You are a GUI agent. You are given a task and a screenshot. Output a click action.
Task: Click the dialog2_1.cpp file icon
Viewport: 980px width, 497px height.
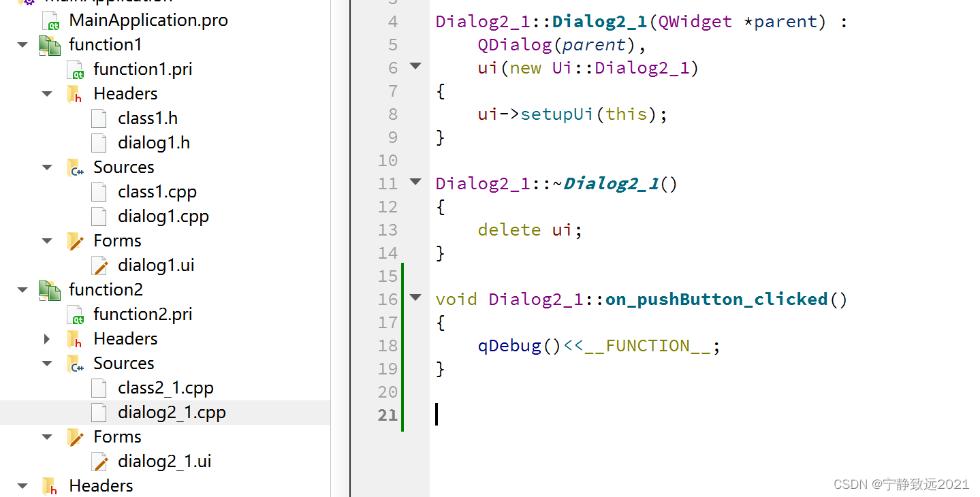pos(99,413)
